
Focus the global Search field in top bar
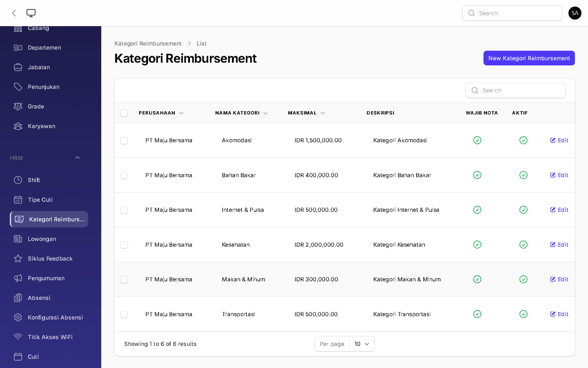point(512,13)
